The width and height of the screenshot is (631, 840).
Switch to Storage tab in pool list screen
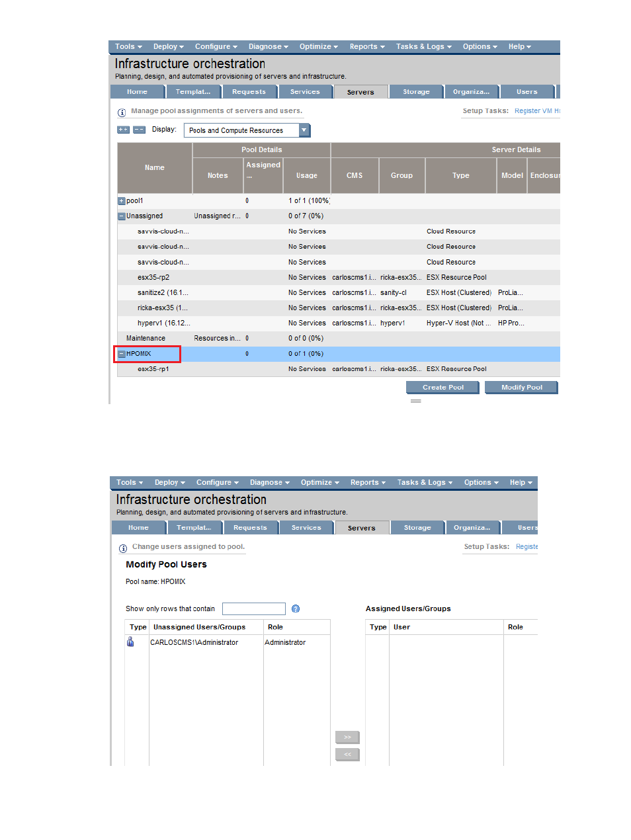(416, 92)
